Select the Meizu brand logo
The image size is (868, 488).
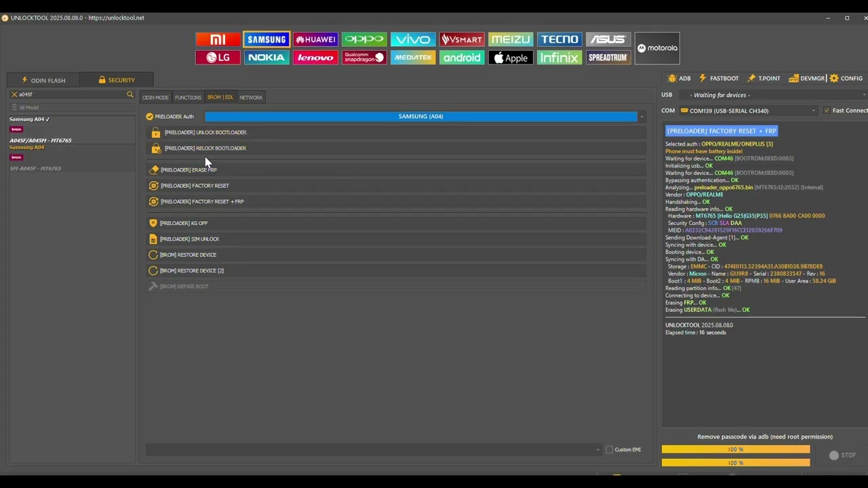511,39
